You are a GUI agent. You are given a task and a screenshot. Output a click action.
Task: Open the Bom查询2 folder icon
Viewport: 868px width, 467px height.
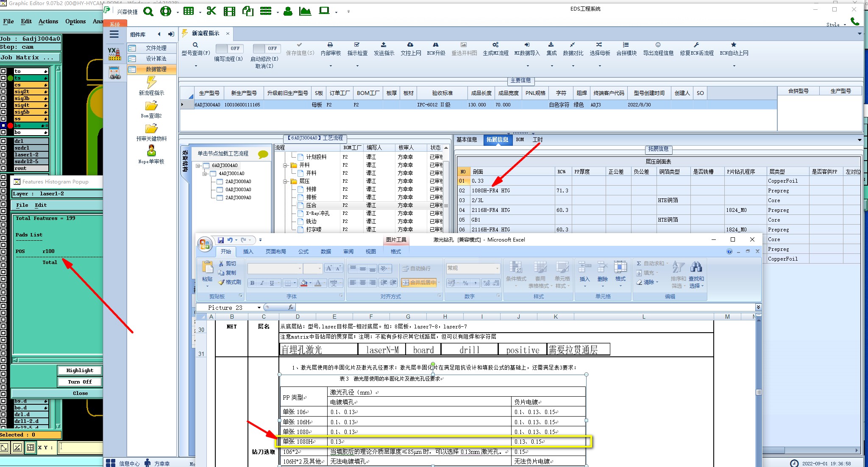pyautogui.click(x=151, y=106)
